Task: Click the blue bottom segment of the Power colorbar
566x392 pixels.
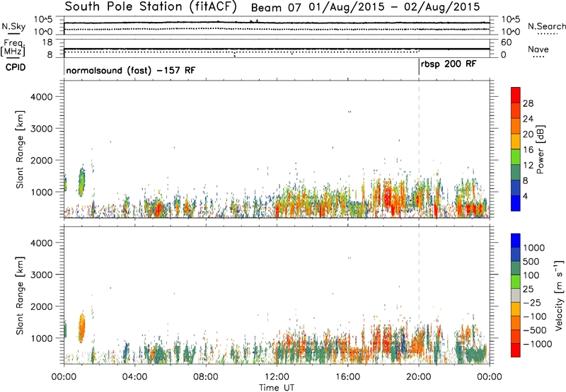Action: (x=516, y=203)
